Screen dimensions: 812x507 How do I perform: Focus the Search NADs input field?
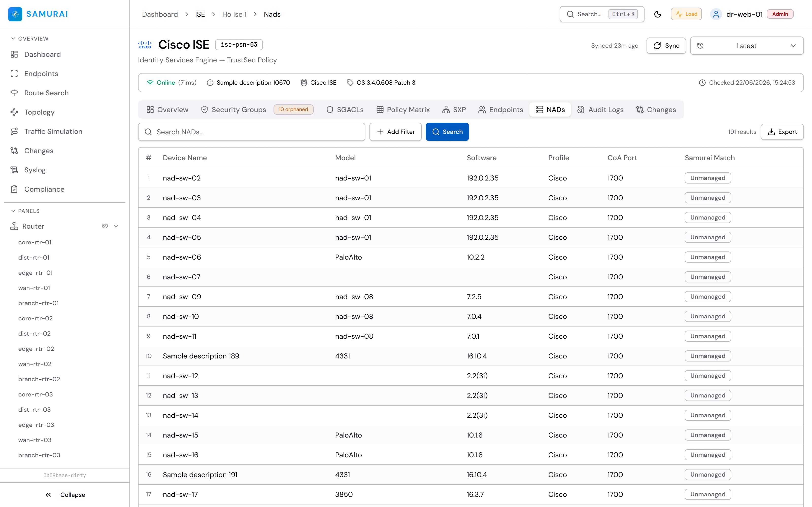click(251, 132)
